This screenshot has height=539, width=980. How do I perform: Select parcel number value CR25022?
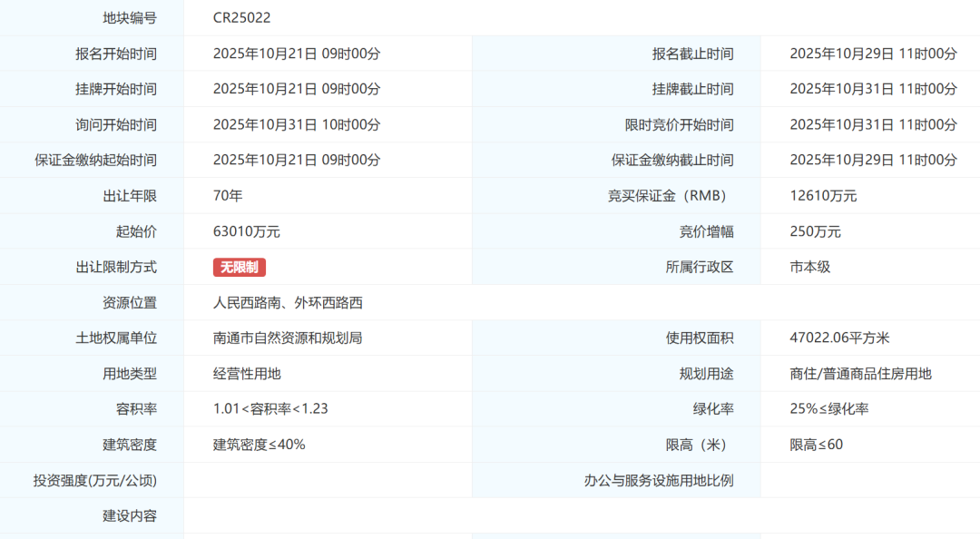[x=242, y=17]
